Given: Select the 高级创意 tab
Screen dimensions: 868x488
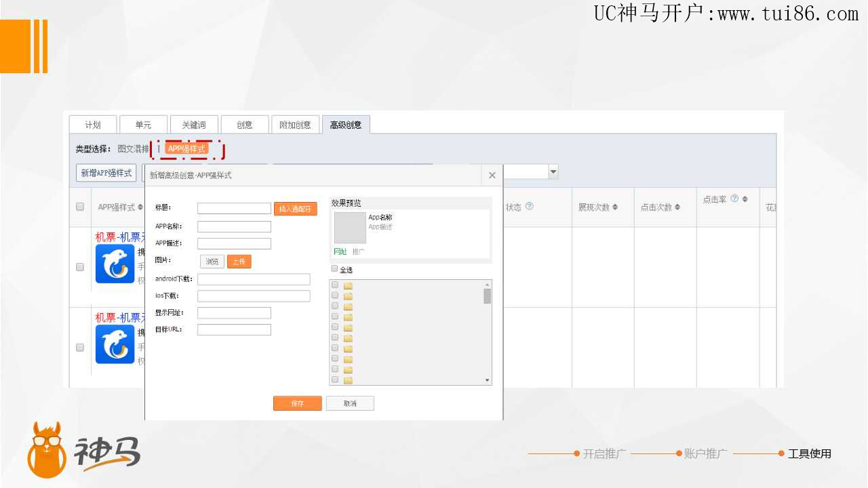Looking at the screenshot, I should coord(346,125).
